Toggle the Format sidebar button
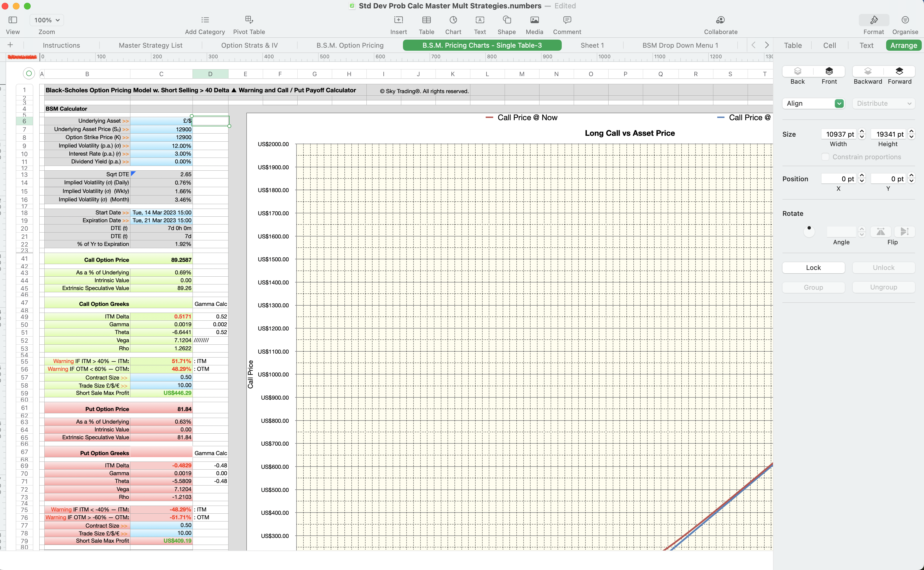The width and height of the screenshot is (924, 570). 874,20
